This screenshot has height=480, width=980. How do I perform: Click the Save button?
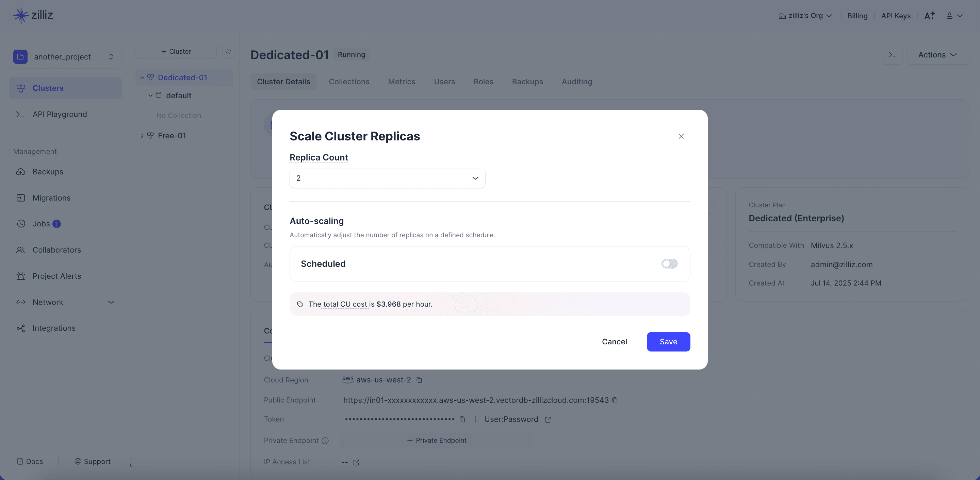(x=668, y=342)
